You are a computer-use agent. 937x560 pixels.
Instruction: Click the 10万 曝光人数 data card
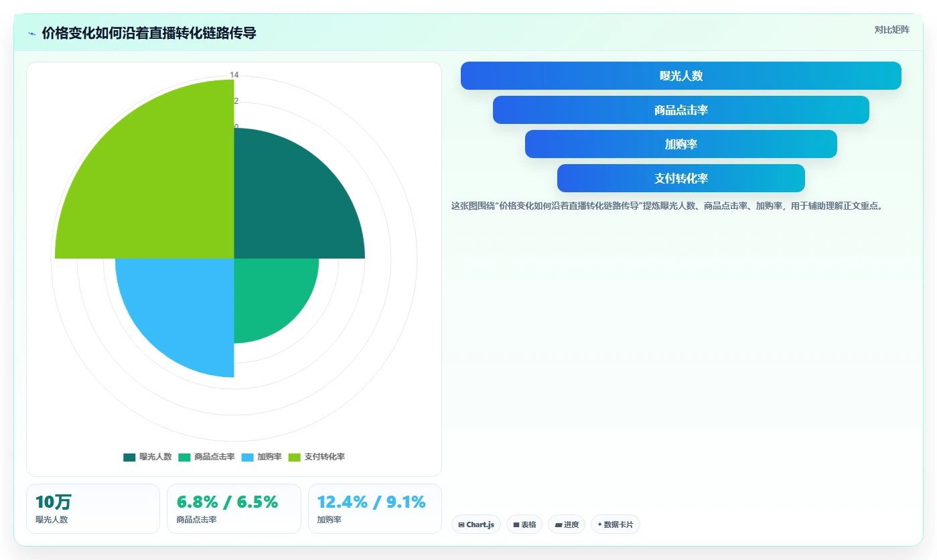pos(93,508)
